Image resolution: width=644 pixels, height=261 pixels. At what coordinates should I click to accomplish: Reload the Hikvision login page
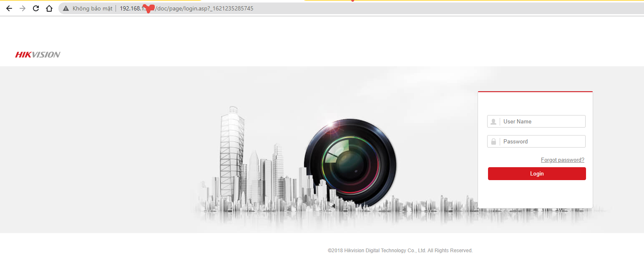pos(36,8)
